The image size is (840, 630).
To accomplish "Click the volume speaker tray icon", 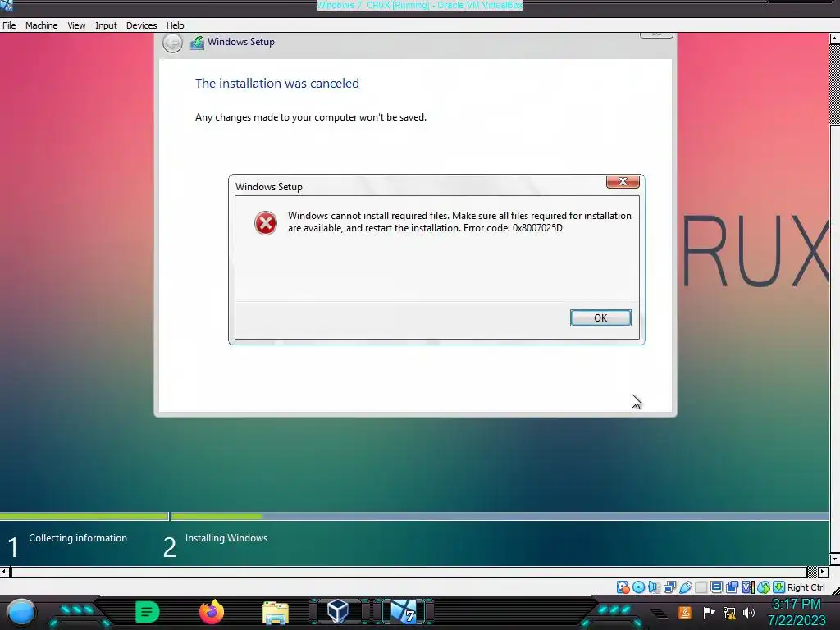I will [x=748, y=612].
